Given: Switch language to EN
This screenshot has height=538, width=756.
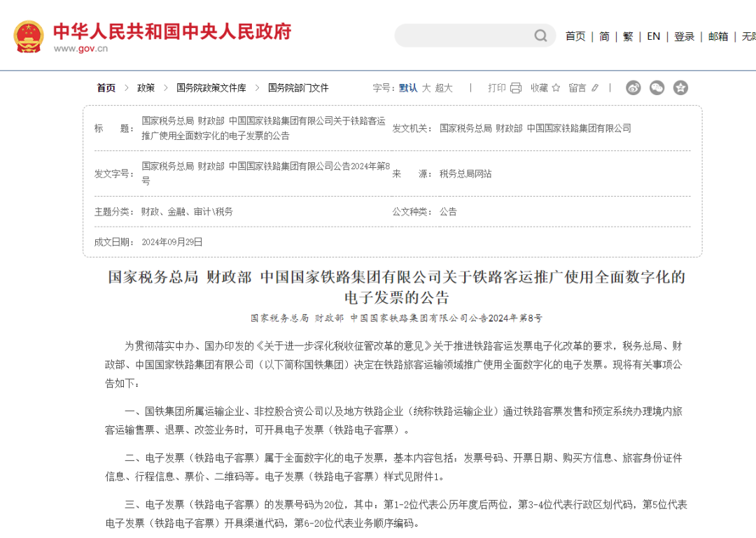Looking at the screenshot, I should pyautogui.click(x=653, y=36).
